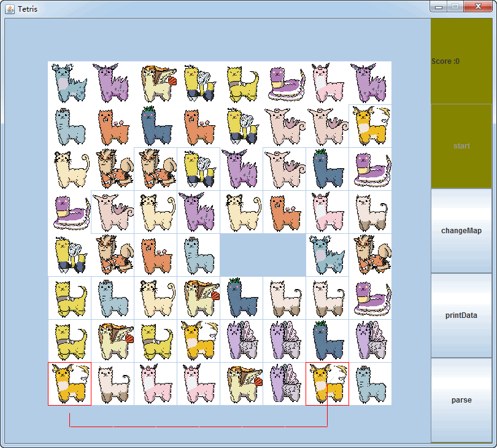Select the purple snake alpaca in the sixth row

pos(370,298)
